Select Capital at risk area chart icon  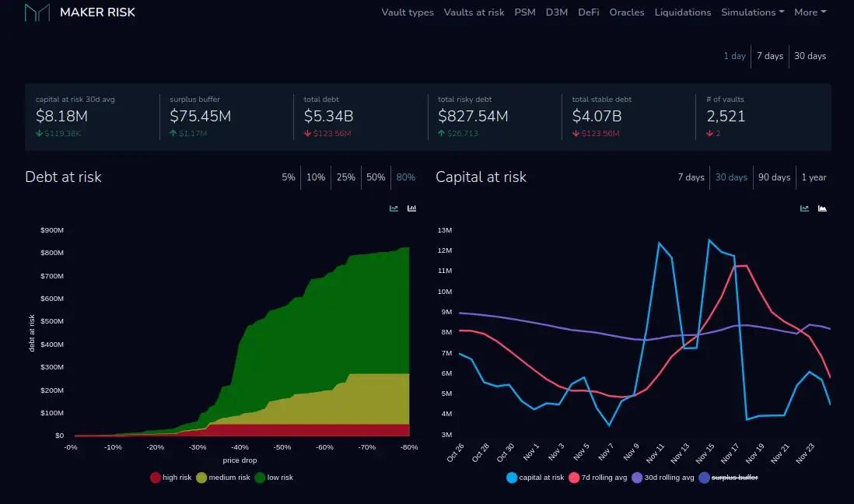click(x=822, y=208)
